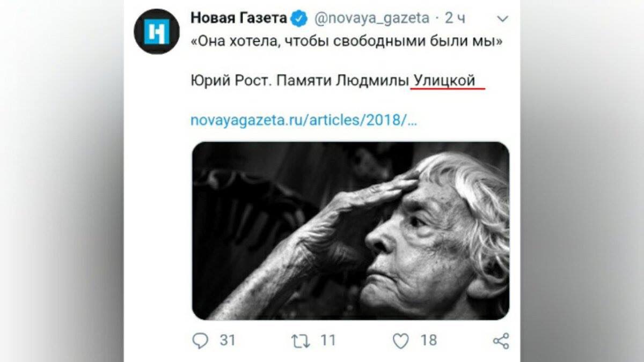This screenshot has width=644, height=362.
Task: Retweet using the retweet arrows icon
Action: 301,341
